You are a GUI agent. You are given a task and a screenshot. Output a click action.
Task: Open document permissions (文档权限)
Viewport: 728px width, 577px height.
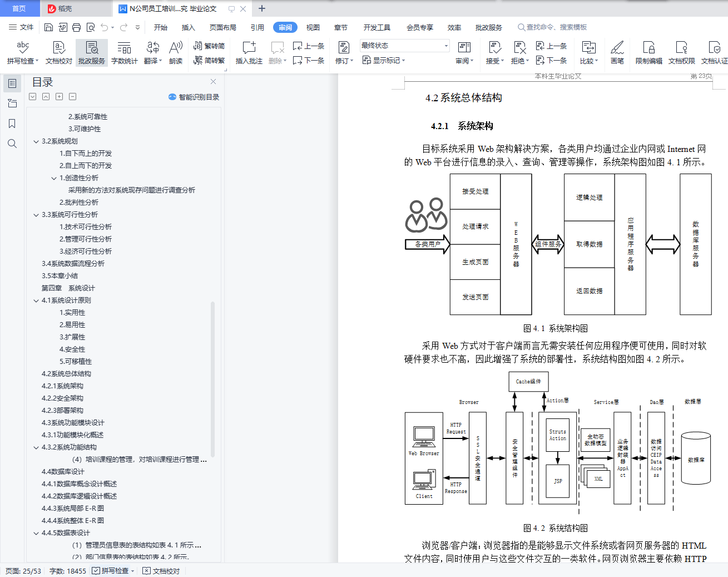(682, 53)
